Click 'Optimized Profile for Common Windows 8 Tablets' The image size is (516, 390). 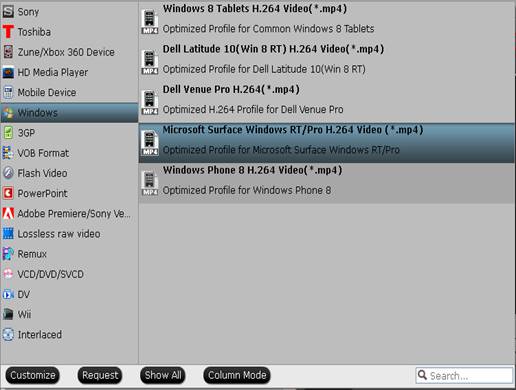coord(268,29)
